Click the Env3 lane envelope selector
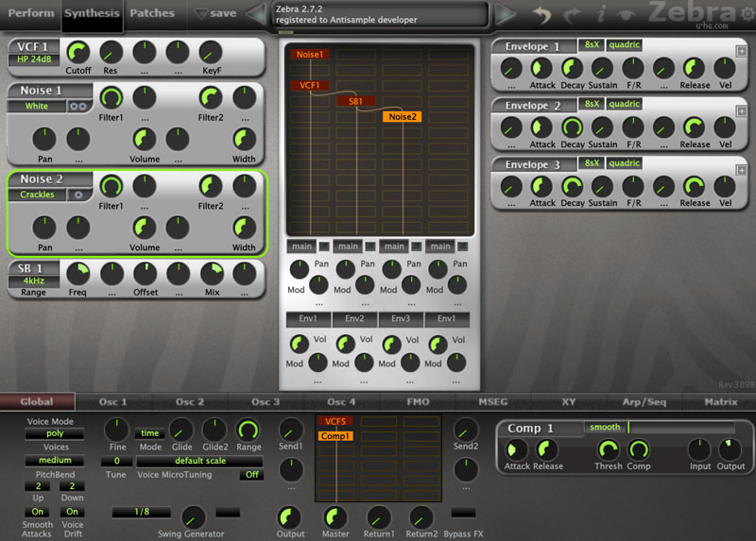 tap(401, 319)
